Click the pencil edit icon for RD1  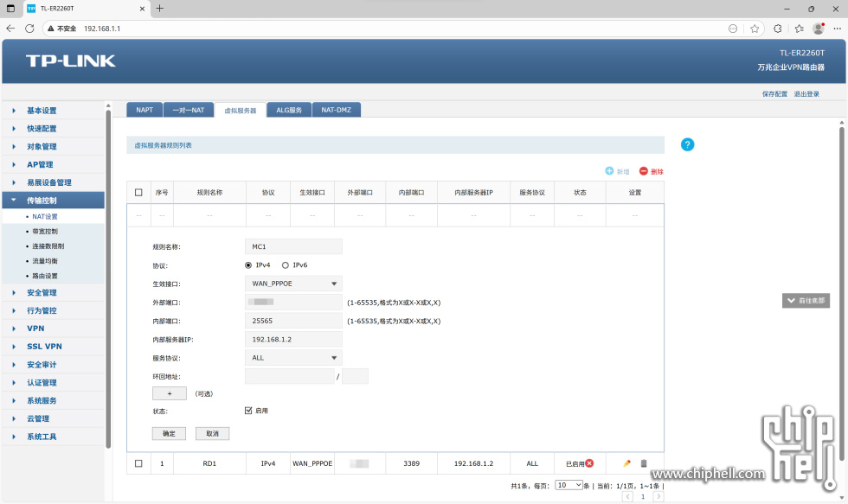pyautogui.click(x=627, y=463)
